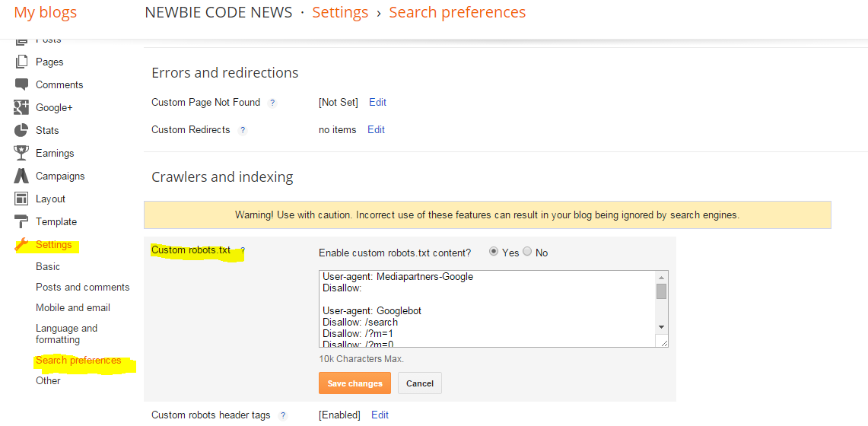Click inside the robots.txt text area

[x=487, y=309]
